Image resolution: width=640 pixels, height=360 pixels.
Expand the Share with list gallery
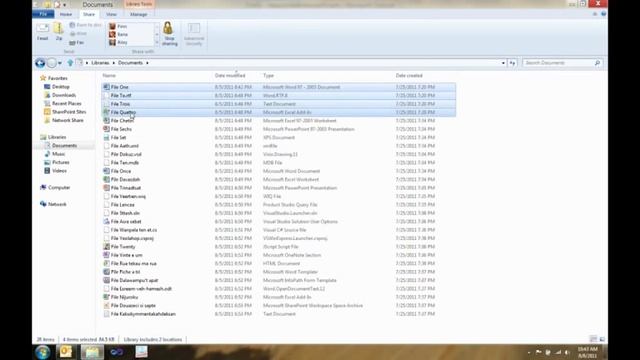click(157, 42)
